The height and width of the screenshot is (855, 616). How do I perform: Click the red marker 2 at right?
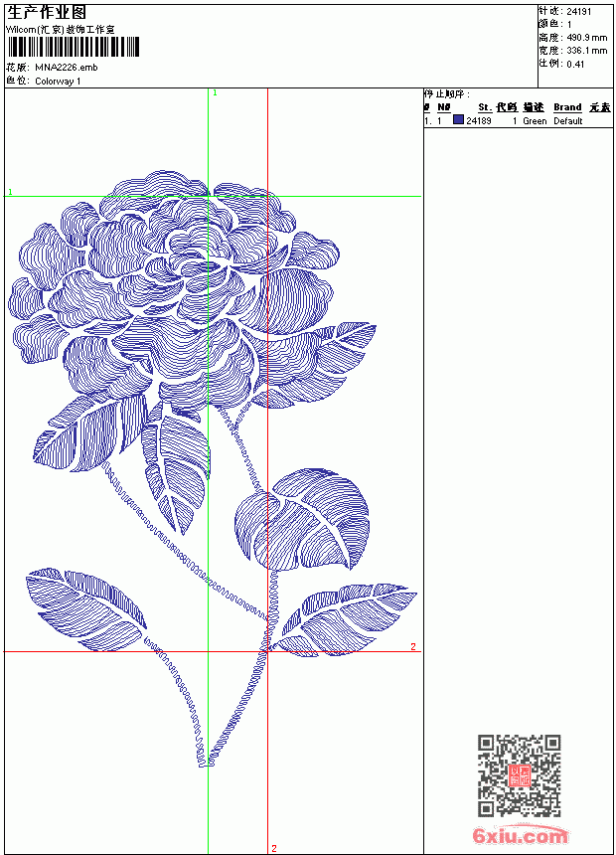pyautogui.click(x=413, y=646)
